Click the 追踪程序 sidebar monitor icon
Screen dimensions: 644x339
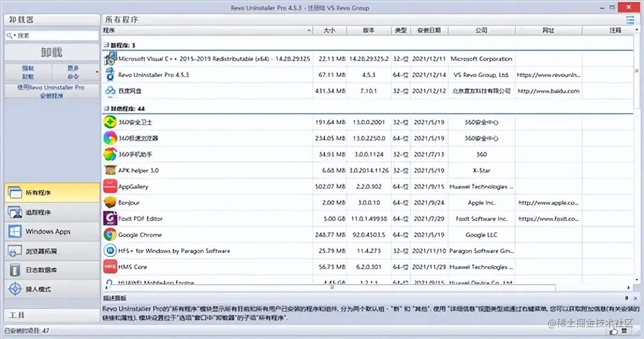coord(15,212)
